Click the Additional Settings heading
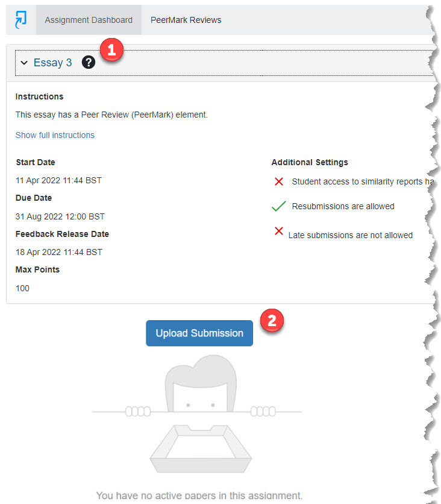Image resolution: width=441 pixels, height=504 pixels. (x=310, y=162)
